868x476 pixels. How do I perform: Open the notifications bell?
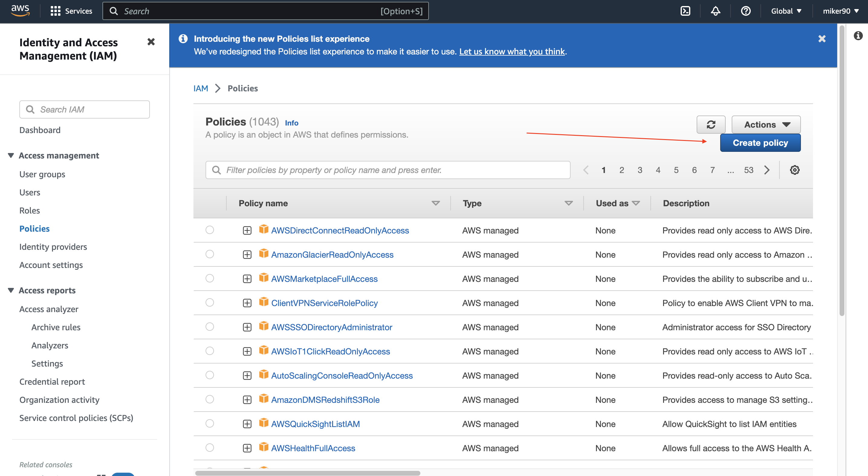(715, 11)
